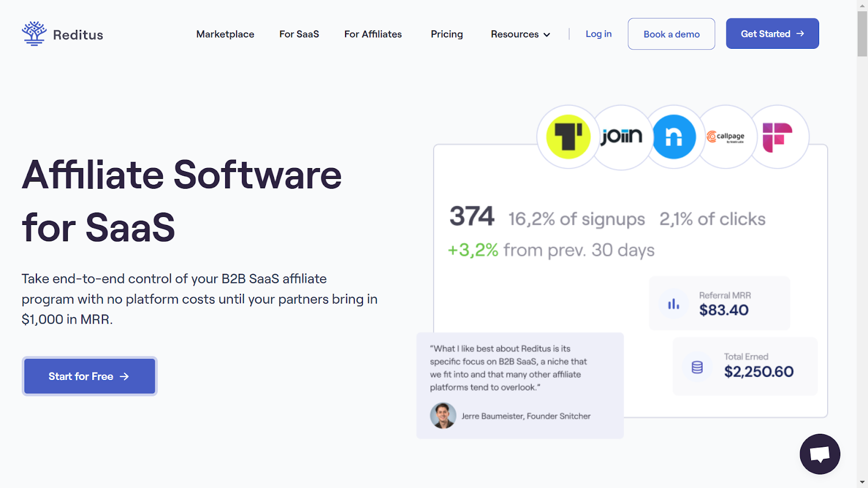Image resolution: width=868 pixels, height=488 pixels.
Task: Open the chat widget bubble
Action: [820, 454]
